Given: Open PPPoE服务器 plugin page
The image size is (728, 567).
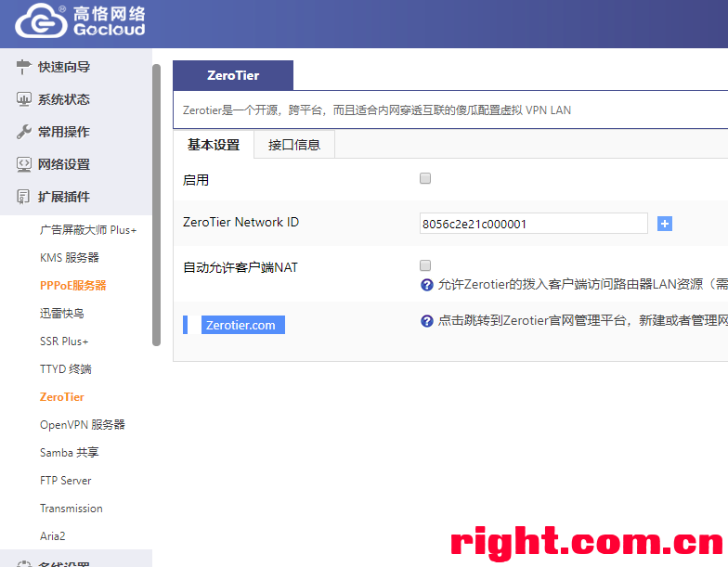Looking at the screenshot, I should (x=72, y=286).
